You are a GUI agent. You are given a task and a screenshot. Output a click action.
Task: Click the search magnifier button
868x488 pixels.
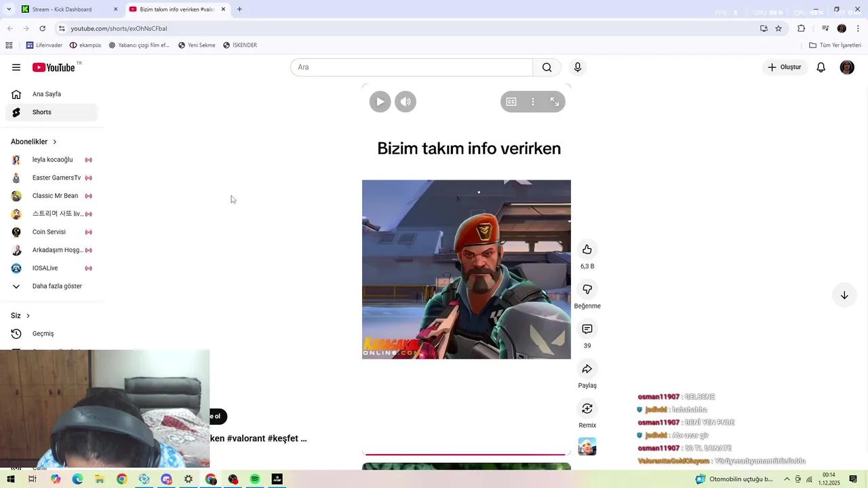tap(547, 67)
